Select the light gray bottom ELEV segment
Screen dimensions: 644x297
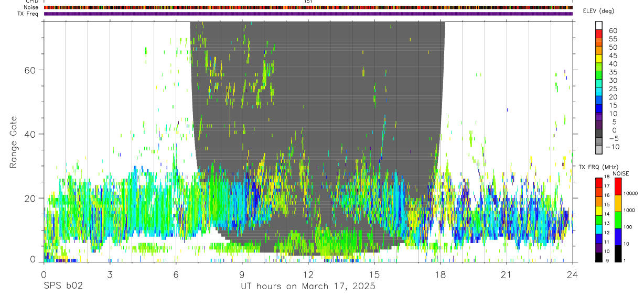coord(599,150)
